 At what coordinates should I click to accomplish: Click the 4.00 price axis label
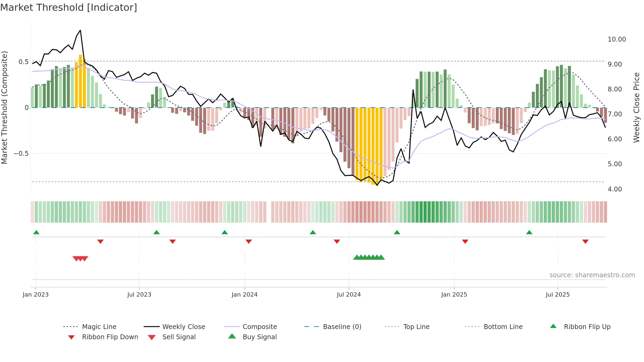615,189
